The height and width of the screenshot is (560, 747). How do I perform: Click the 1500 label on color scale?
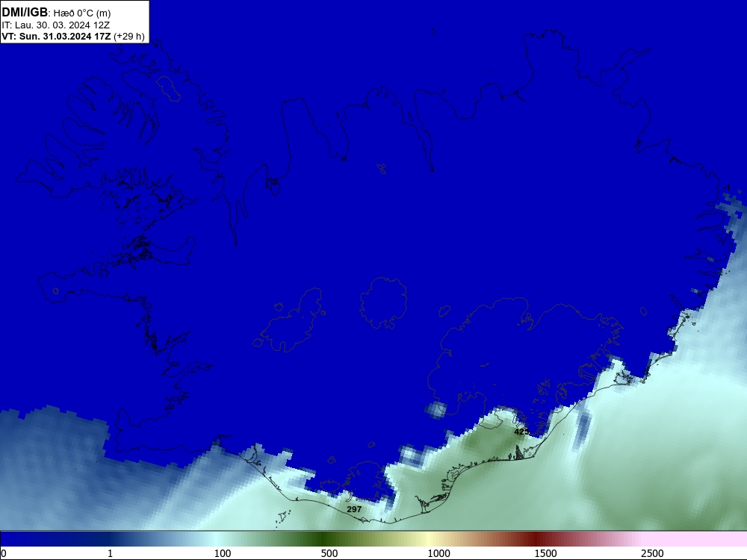545,553
